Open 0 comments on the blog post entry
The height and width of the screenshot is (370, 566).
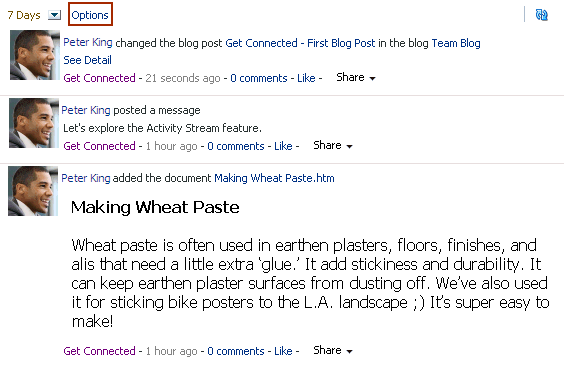259,78
